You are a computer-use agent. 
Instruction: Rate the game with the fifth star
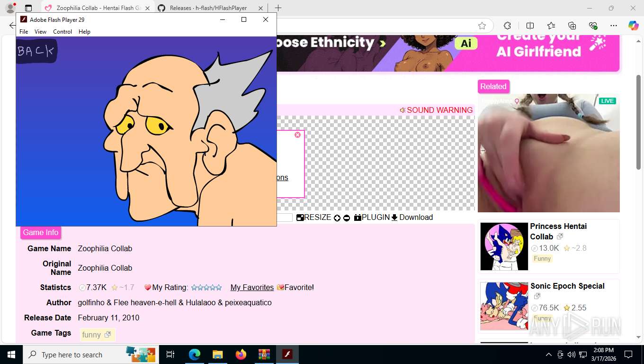pos(219,288)
